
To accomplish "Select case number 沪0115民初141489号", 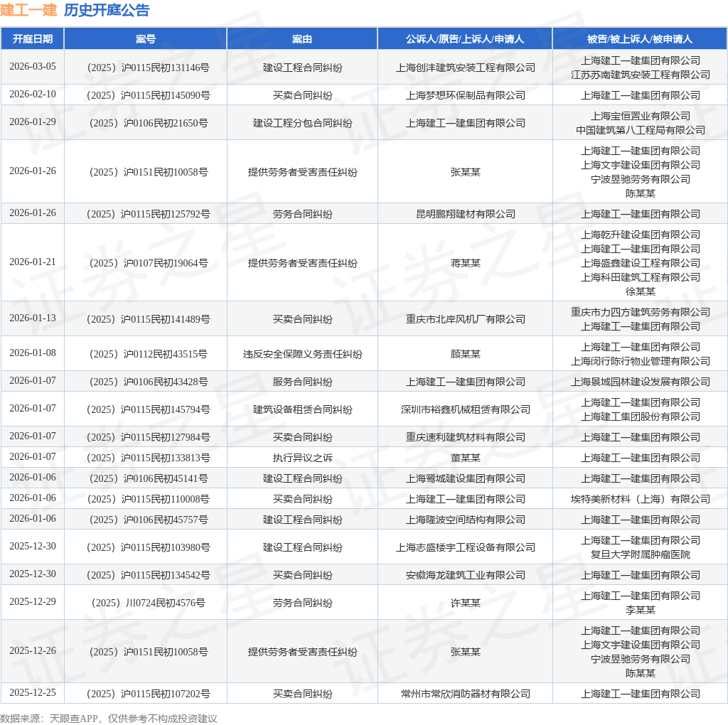I will click(x=148, y=319).
